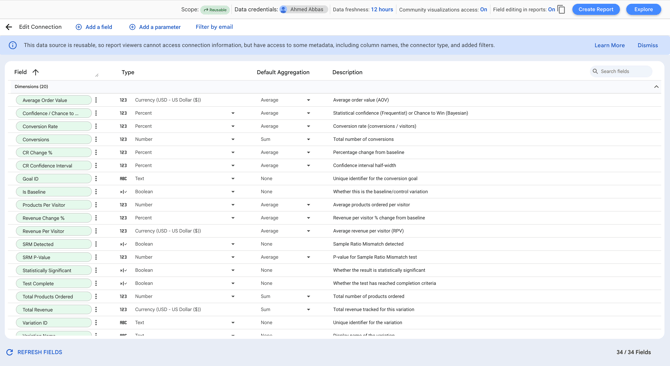This screenshot has height=366, width=670.
Task: Click the Explore button
Action: tap(643, 9)
